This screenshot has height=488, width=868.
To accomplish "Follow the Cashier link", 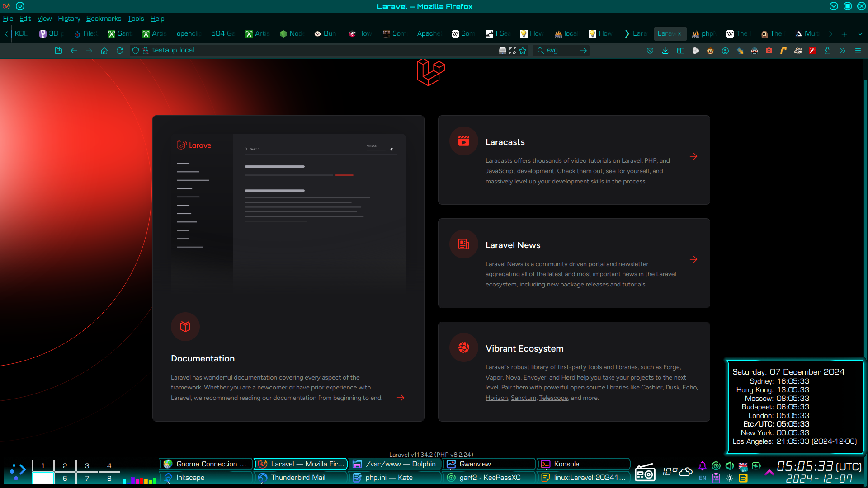I will (x=651, y=387).
